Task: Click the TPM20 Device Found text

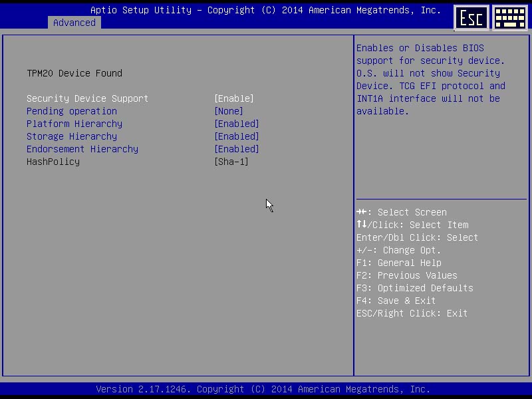Action: click(x=74, y=73)
